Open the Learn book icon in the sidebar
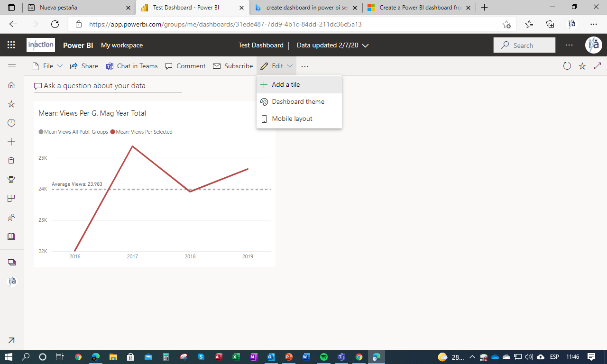607x364 pixels. pyautogui.click(x=12, y=237)
